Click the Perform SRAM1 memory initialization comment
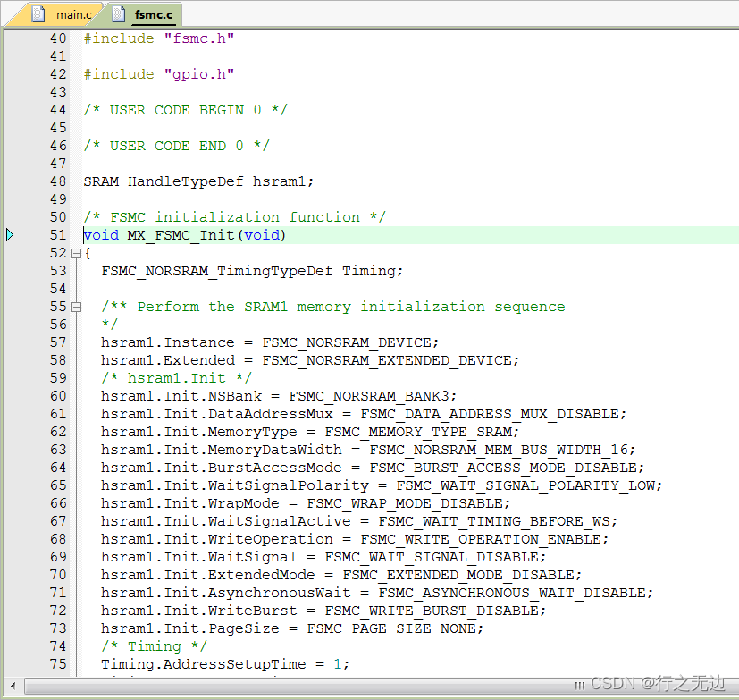739x700 pixels. pos(332,307)
